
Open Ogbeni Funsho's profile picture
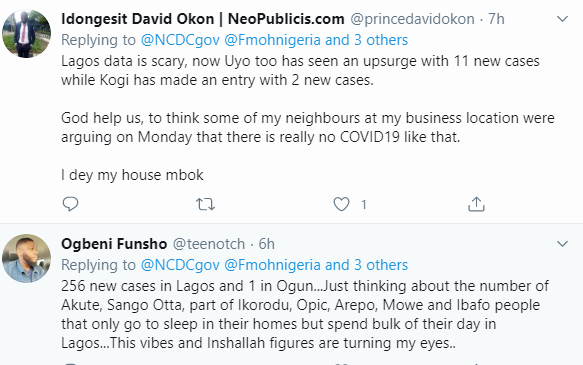(x=26, y=258)
